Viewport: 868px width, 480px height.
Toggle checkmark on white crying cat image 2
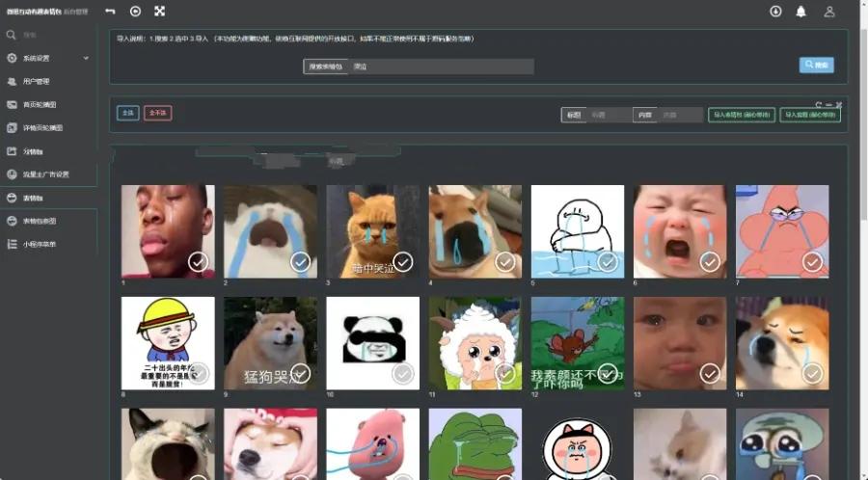[301, 261]
